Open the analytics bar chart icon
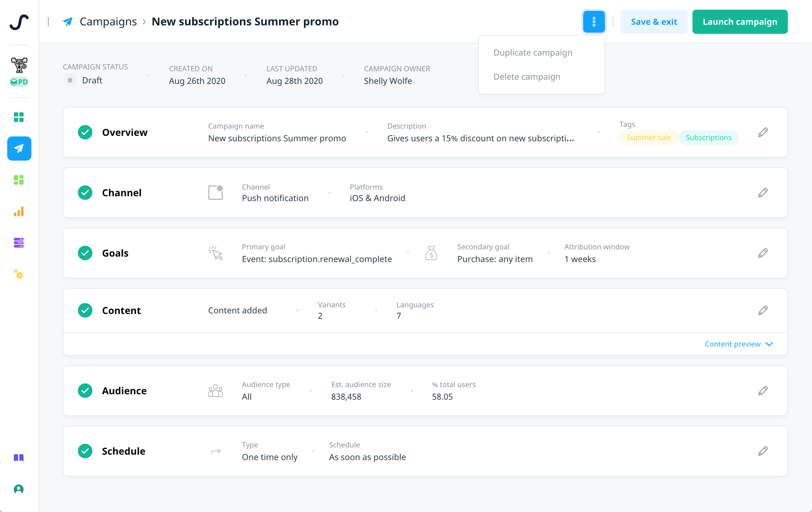 pos(19,211)
